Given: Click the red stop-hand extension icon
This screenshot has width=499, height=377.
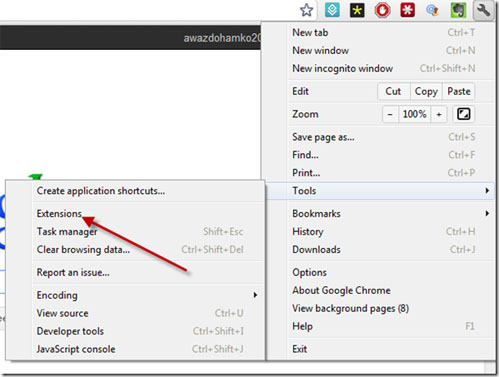Looking at the screenshot, I should point(382,10).
